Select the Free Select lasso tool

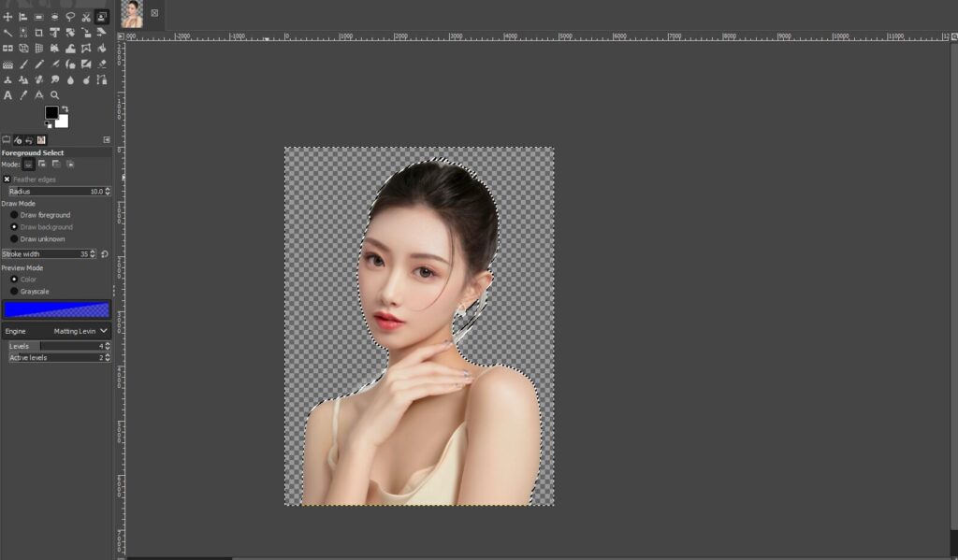click(70, 17)
